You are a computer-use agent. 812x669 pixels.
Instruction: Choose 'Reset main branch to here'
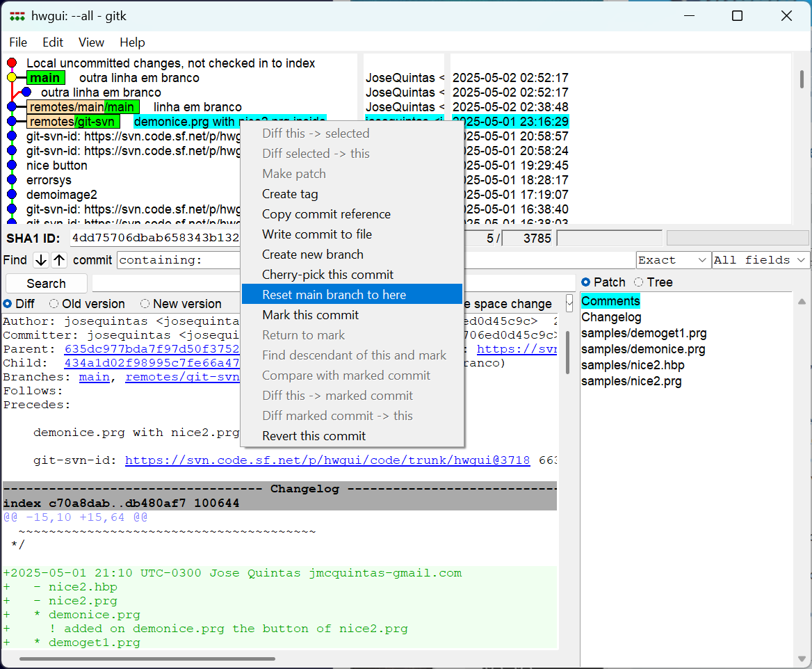[x=334, y=295]
